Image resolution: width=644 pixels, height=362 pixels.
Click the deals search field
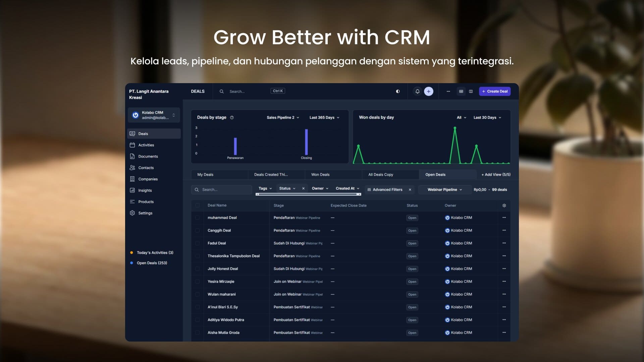(221, 189)
